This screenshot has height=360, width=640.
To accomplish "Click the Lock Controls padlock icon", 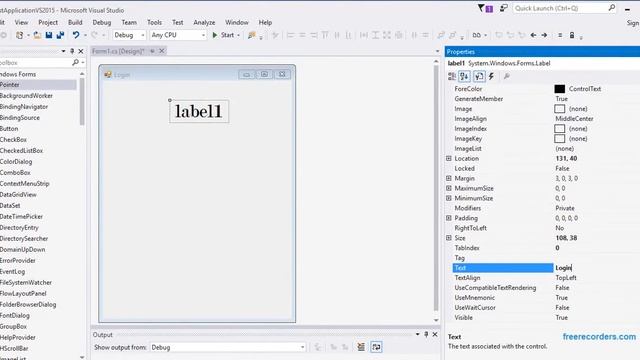I will point(572,36).
